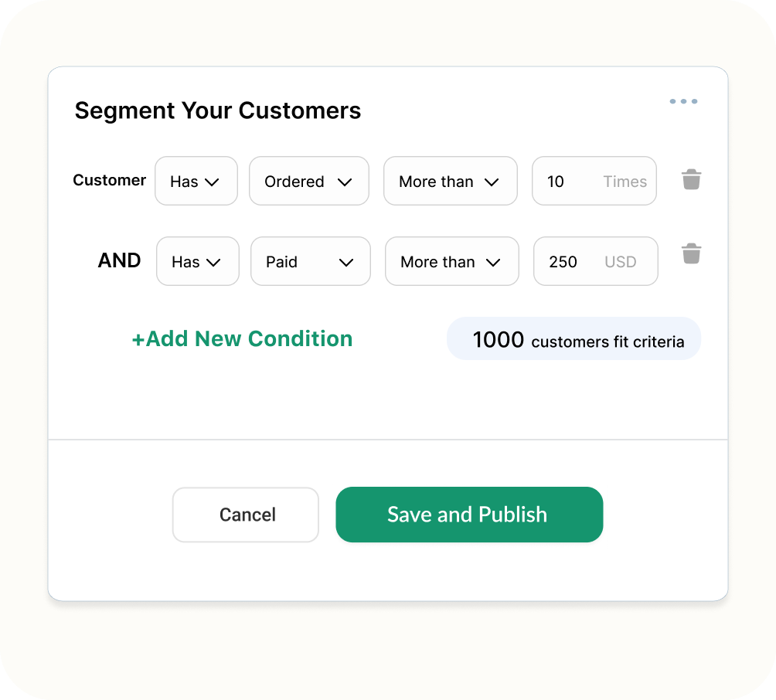The height and width of the screenshot is (700, 776).
Task: Click the 'AND' condition connector label
Action: 119,261
